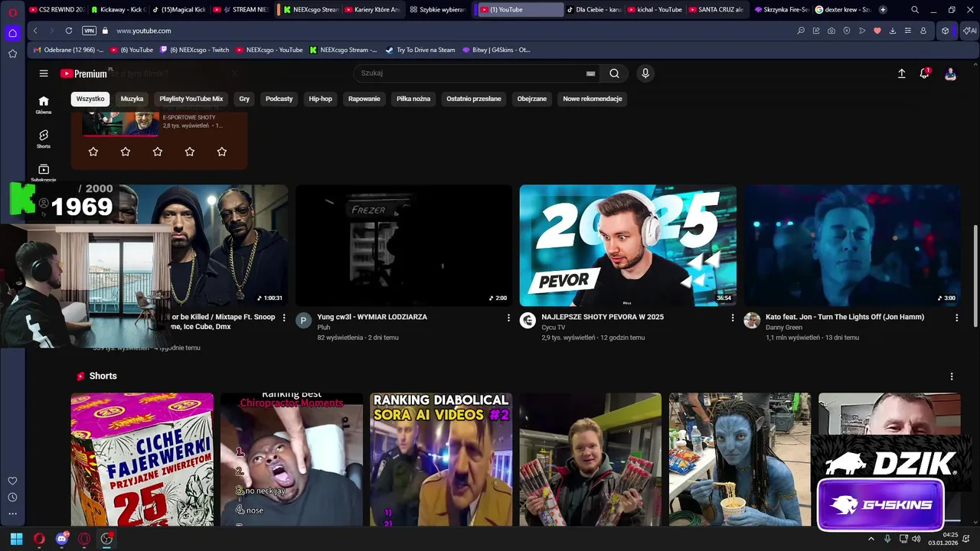Switch to the SANTA CRUZ browser tab
Image resolution: width=980 pixels, height=551 pixels.
[716, 10]
